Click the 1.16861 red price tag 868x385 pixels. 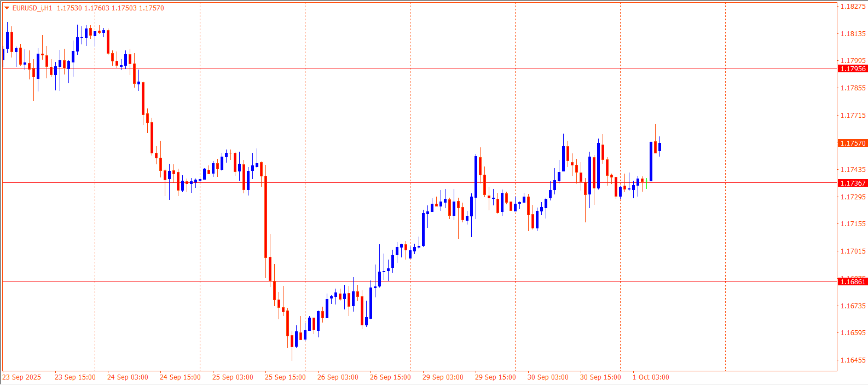tap(853, 282)
